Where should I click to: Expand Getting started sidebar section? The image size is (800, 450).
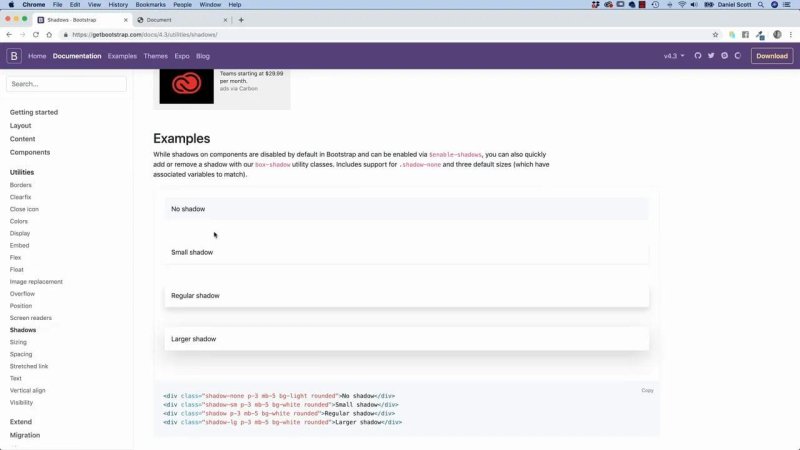[34, 112]
